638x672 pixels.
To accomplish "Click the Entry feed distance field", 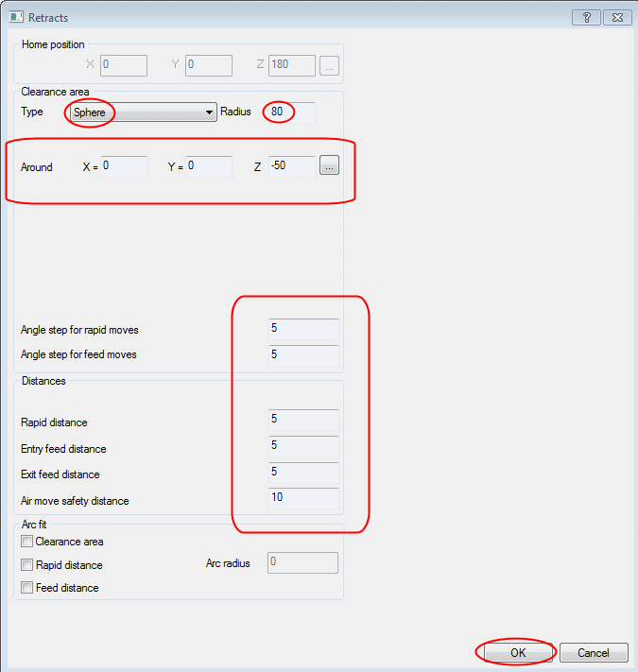I will (303, 446).
